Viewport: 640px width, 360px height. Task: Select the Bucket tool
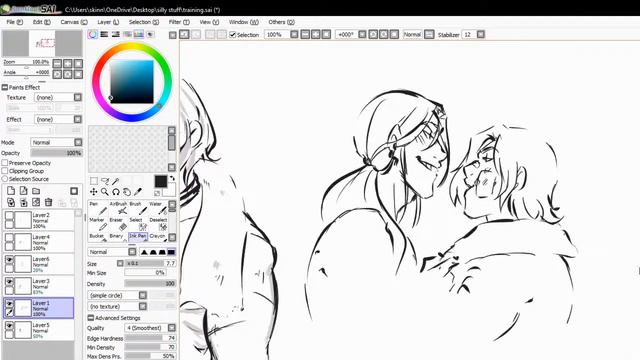[x=97, y=237]
